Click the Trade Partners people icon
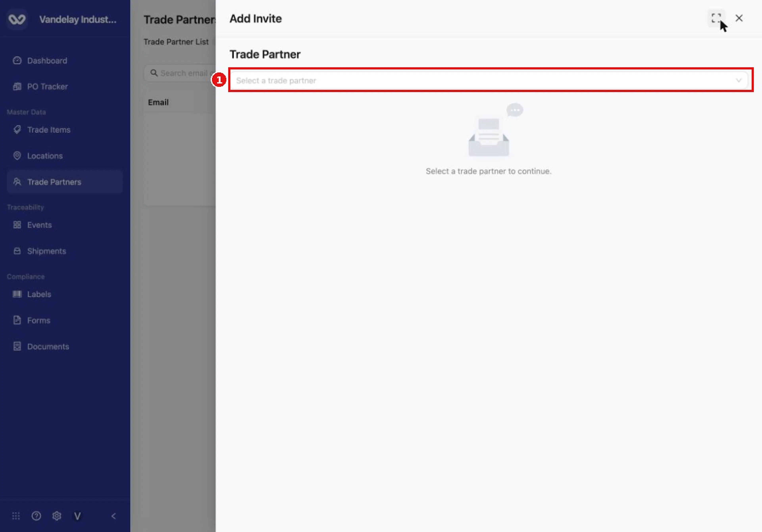Screen dimensions: 762x532 (17, 181)
